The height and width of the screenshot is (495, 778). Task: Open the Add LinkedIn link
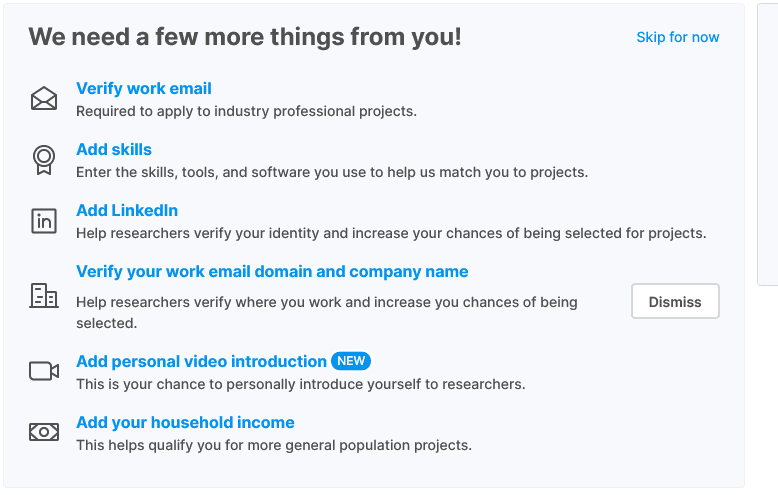[127, 211]
